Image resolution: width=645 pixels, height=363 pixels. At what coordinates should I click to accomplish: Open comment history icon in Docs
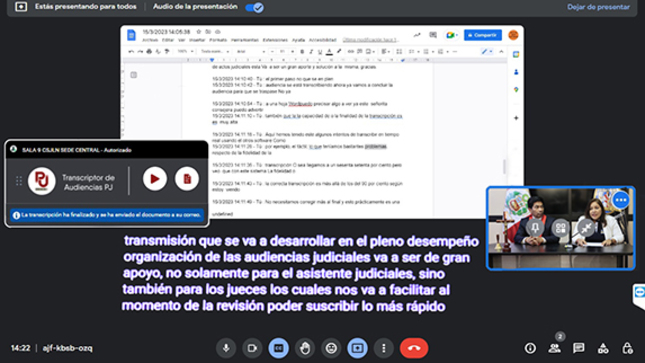pyautogui.click(x=433, y=35)
